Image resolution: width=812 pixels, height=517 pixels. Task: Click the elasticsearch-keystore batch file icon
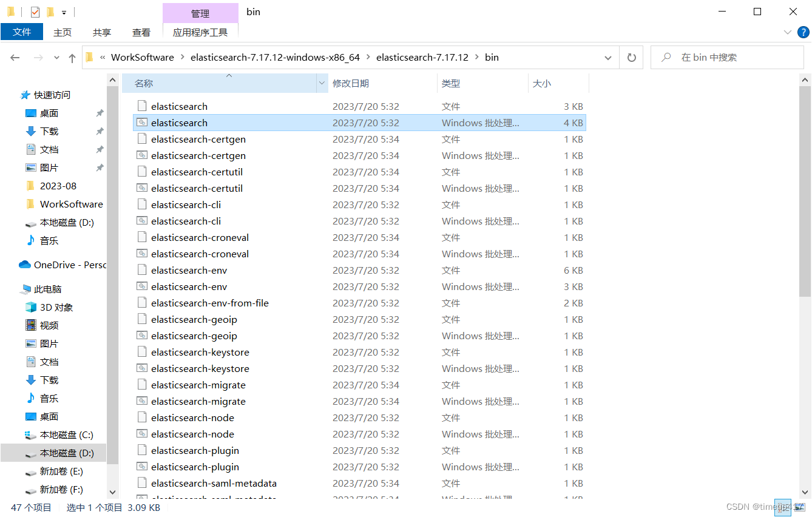[x=142, y=368]
